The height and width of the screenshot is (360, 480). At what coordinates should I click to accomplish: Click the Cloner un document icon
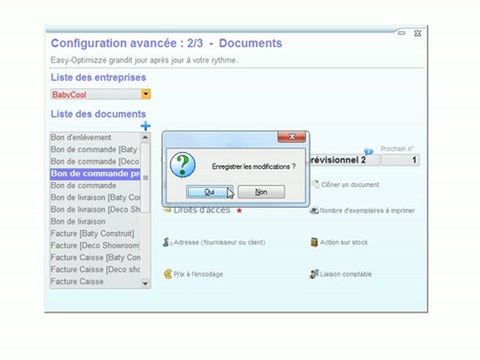click(315, 184)
